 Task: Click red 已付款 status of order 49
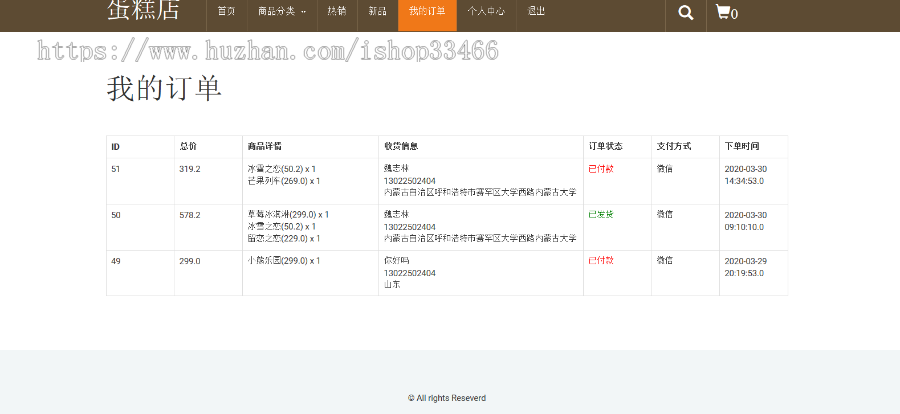601,260
